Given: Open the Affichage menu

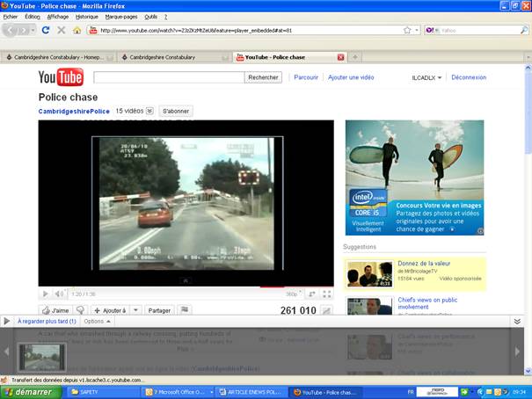Looking at the screenshot, I should click(x=58, y=17).
